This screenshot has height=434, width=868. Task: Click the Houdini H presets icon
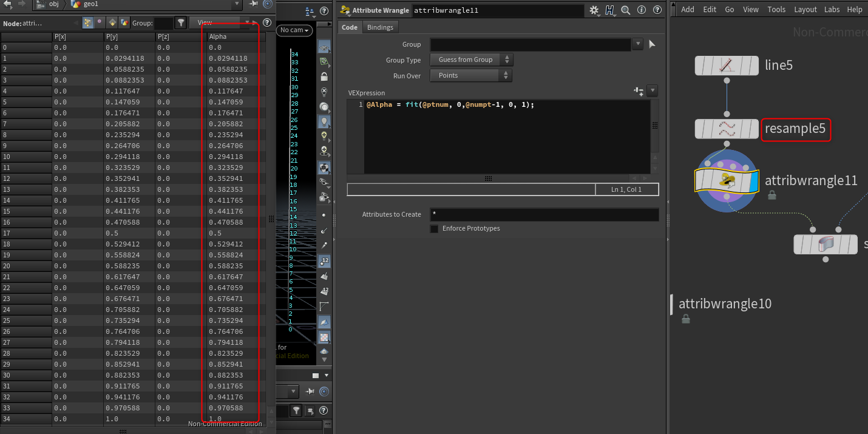(x=610, y=10)
